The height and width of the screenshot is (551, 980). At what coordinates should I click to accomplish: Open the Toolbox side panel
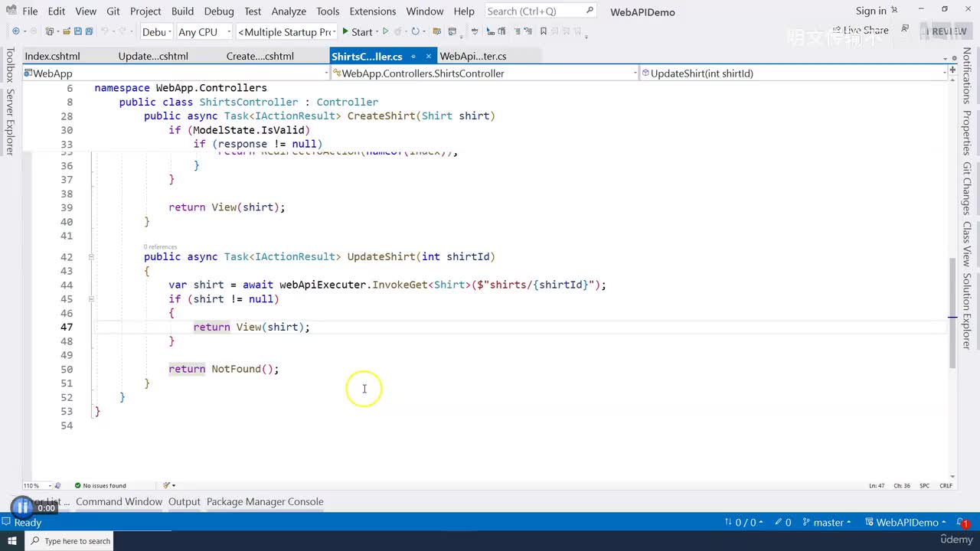(10, 64)
